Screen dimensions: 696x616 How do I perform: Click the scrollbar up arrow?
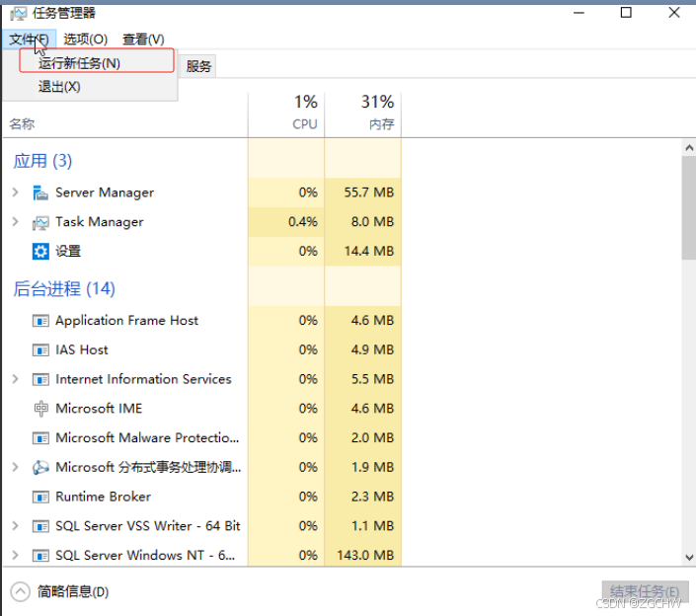pyautogui.click(x=689, y=148)
